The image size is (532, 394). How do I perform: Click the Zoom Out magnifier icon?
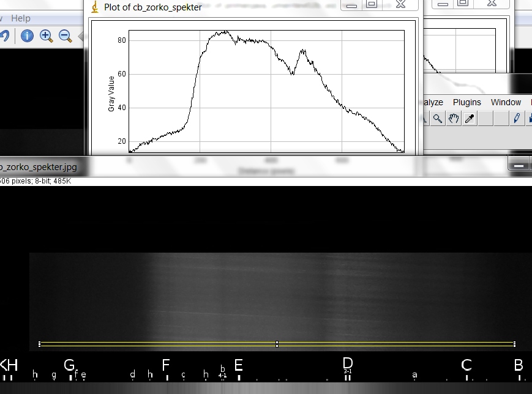[65, 36]
